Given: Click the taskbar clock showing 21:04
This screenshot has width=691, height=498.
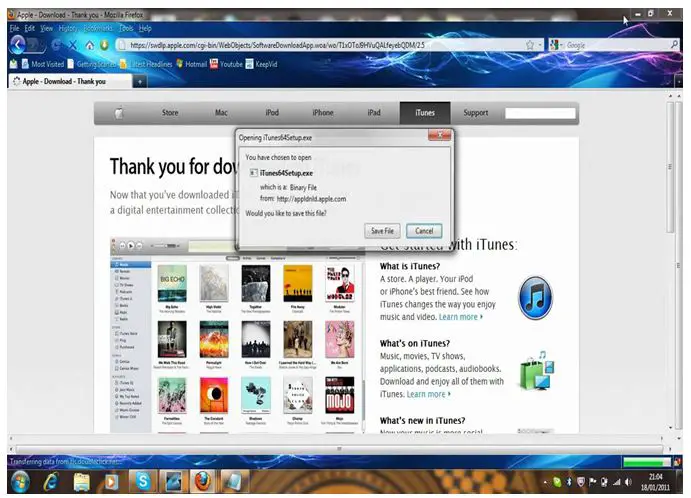Looking at the screenshot, I should (656, 482).
